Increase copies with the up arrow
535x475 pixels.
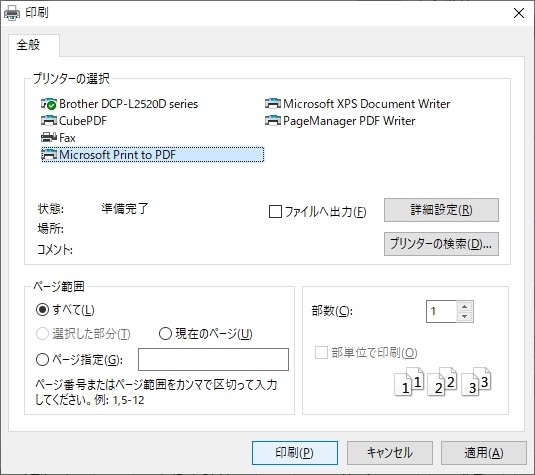[464, 306]
